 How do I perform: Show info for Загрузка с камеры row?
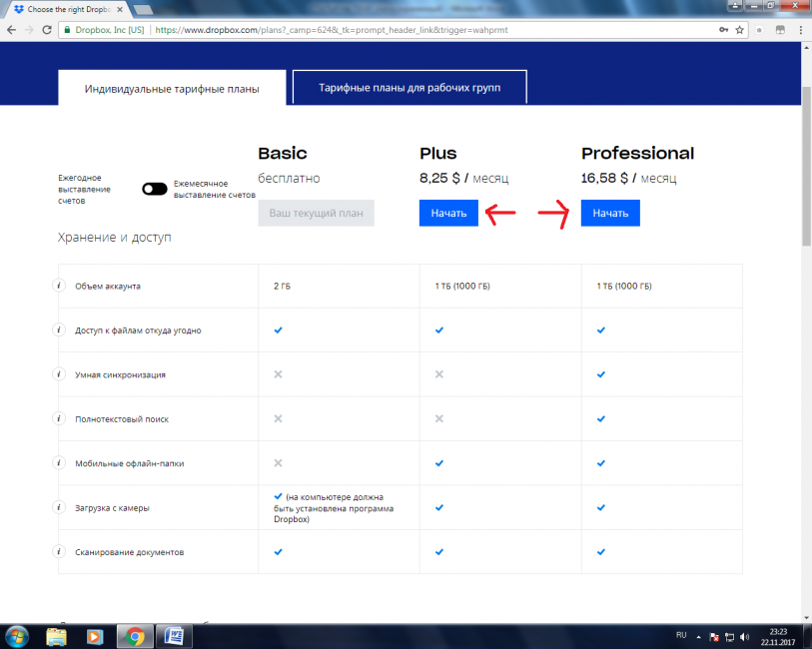point(59,507)
